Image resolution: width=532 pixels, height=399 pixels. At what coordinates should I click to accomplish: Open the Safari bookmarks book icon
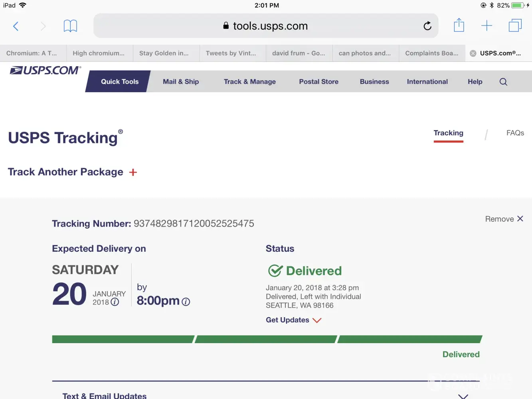click(x=70, y=26)
